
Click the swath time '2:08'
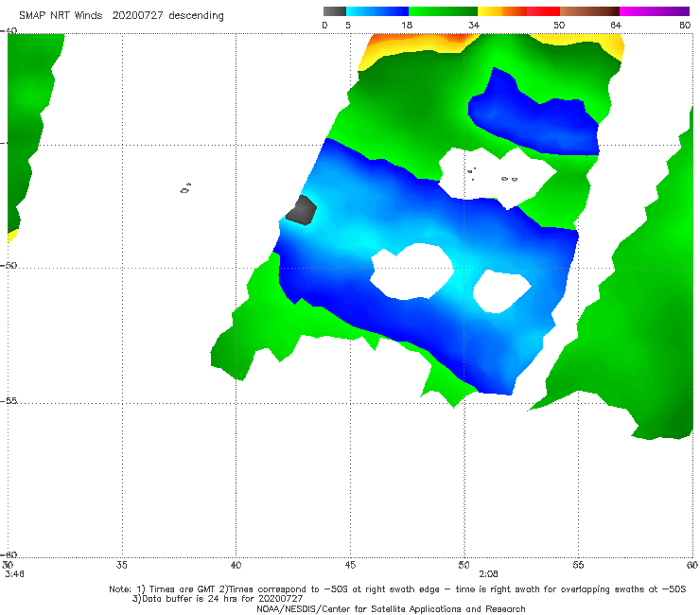tap(488, 574)
